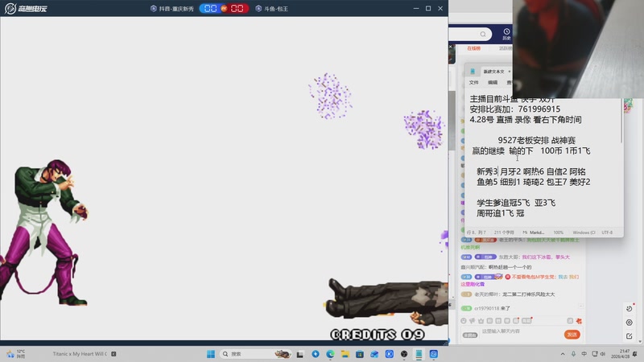Viewport: 644px width, 362px height.
Task: Expand the system tray hidden icons chevron
Action: [562, 354]
